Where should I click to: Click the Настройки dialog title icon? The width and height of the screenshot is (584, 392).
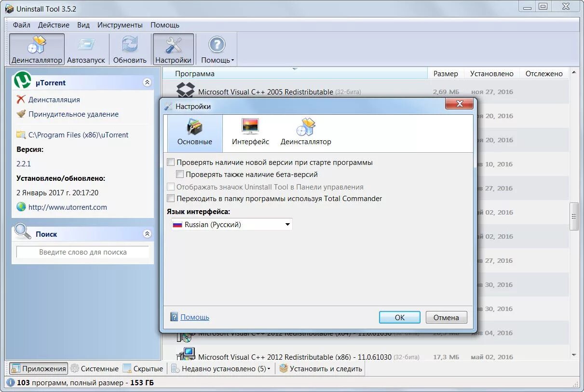tap(168, 106)
